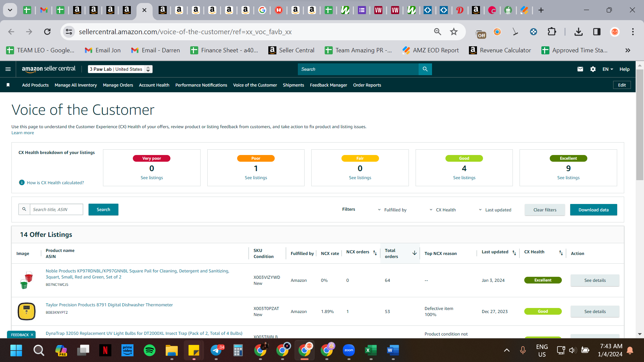The image size is (644, 362).
Task: See listings under Excellent category
Action: pyautogui.click(x=568, y=178)
